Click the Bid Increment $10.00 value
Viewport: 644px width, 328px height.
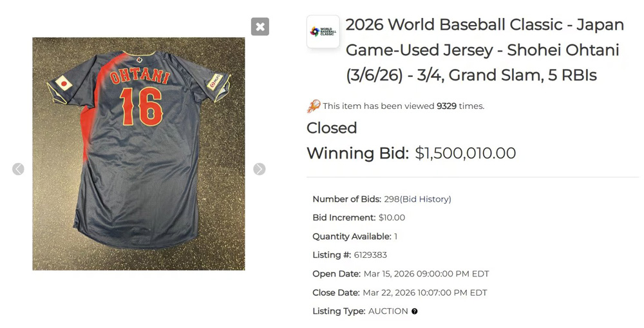pyautogui.click(x=392, y=218)
